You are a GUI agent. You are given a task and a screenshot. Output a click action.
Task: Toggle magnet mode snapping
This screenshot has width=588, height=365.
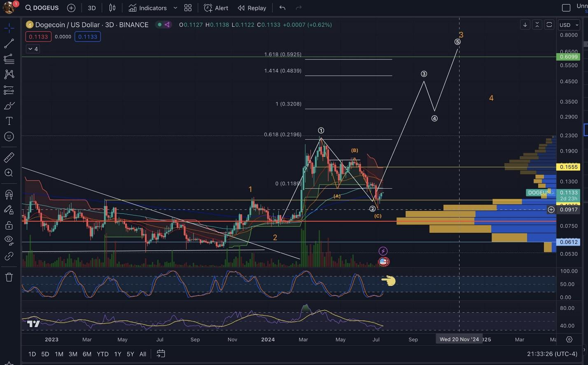pos(9,194)
